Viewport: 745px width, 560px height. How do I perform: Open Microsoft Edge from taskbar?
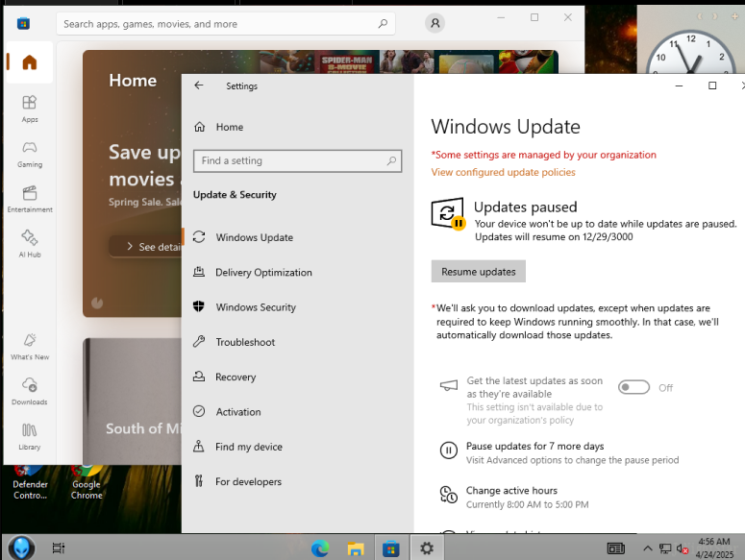click(x=320, y=548)
